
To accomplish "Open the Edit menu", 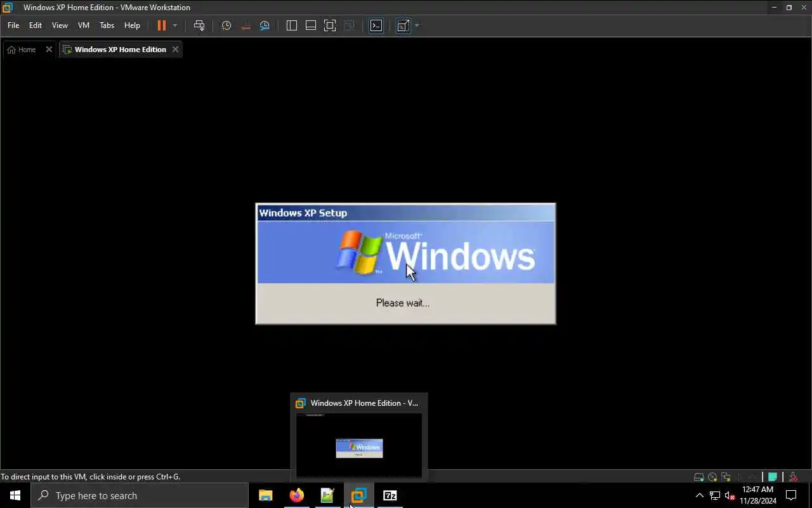I will click(36, 25).
